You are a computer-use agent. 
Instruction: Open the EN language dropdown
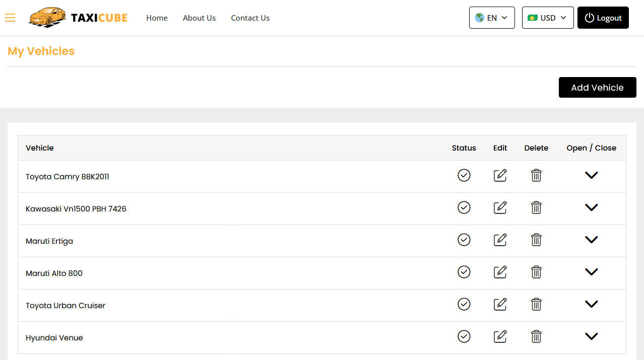pos(491,18)
